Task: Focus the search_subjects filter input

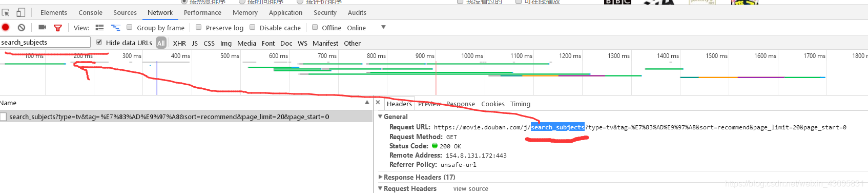Action: coord(45,42)
